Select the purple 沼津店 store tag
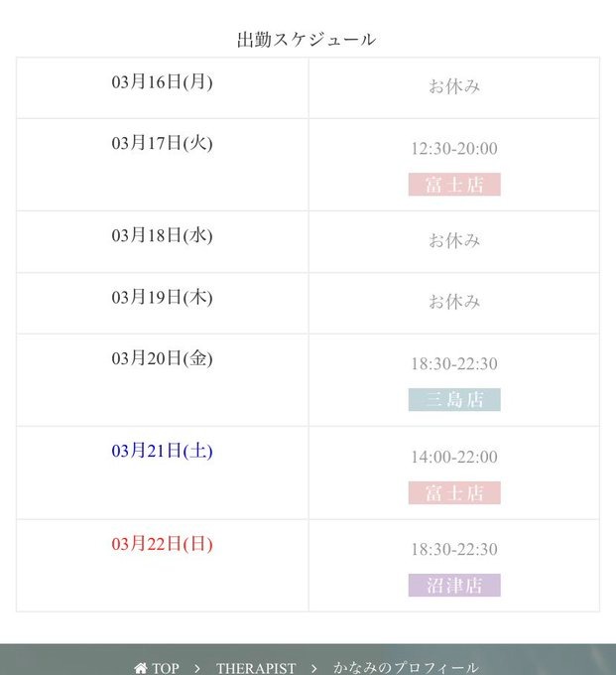The image size is (616, 675). click(454, 586)
